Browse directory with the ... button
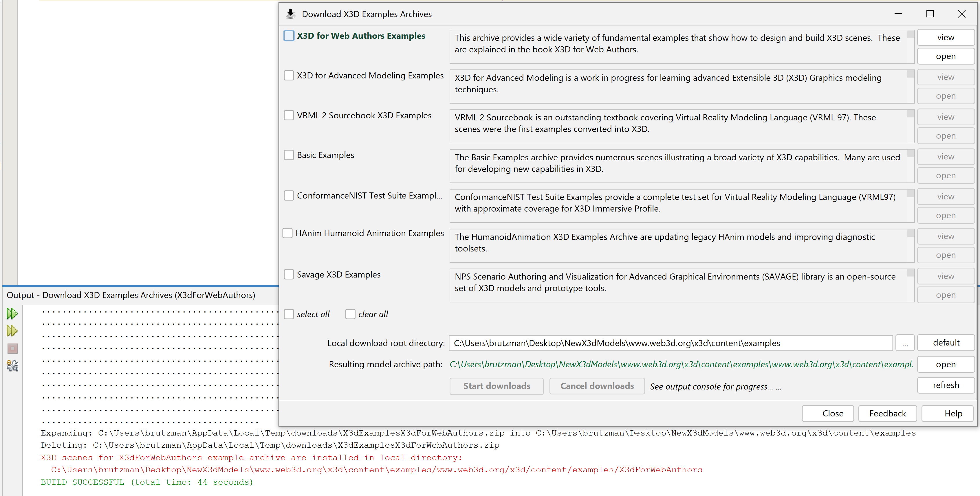Image resolution: width=980 pixels, height=496 pixels. click(905, 343)
